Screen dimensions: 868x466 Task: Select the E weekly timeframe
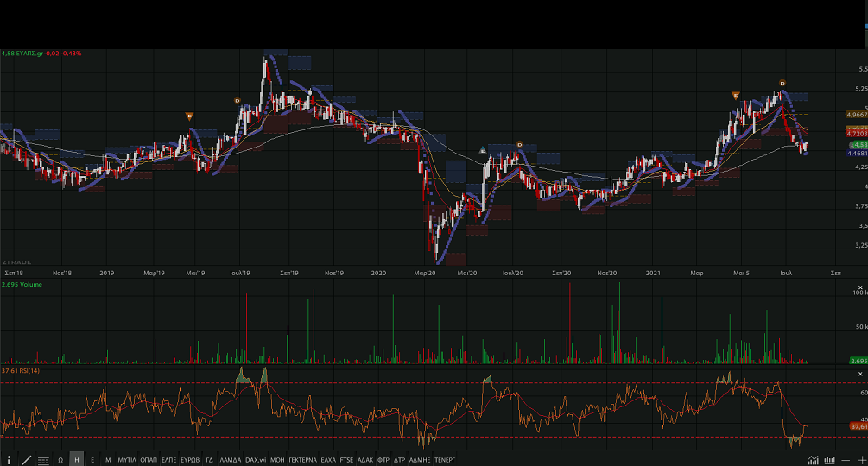pyautogui.click(x=92, y=460)
